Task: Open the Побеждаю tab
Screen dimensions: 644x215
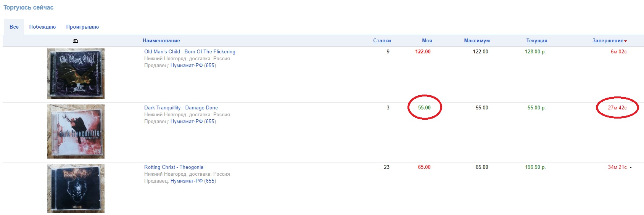Action: [42, 27]
